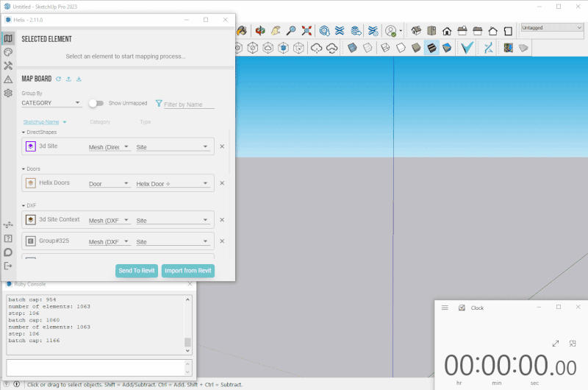Remove the Group#325 mapping row
The height and width of the screenshot is (390, 588).
222,241
